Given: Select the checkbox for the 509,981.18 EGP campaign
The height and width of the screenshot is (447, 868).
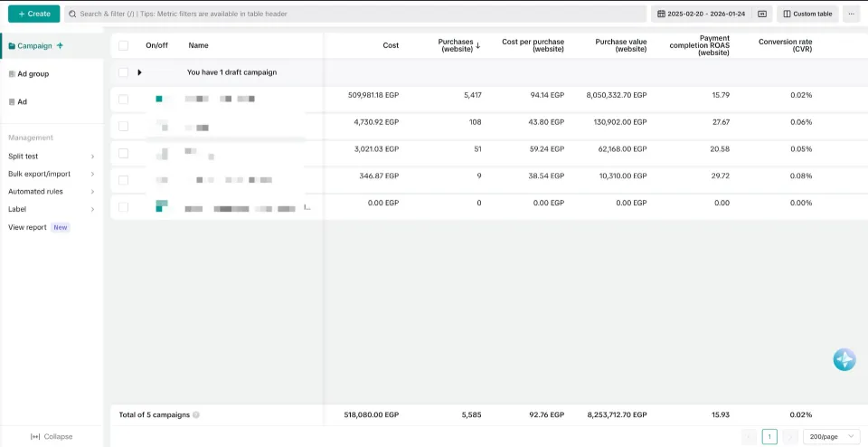Looking at the screenshot, I should point(124,100).
